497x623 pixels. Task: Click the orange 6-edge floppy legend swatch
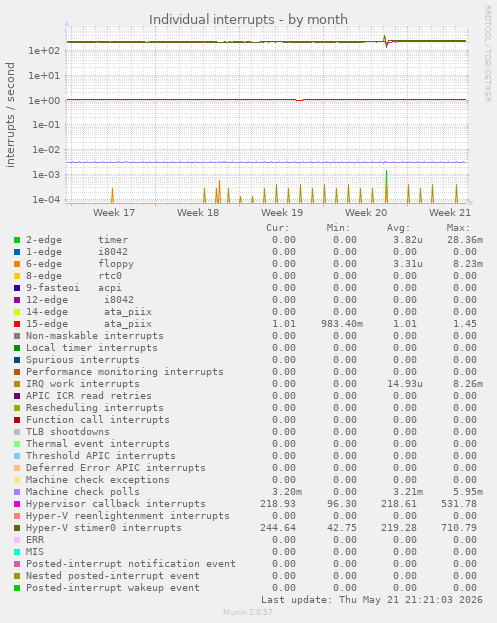tap(17, 264)
